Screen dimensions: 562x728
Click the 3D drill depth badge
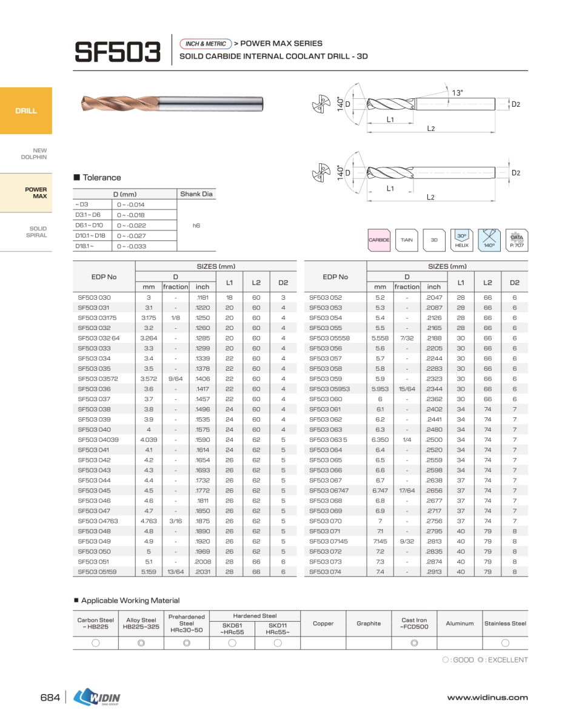[x=434, y=240]
